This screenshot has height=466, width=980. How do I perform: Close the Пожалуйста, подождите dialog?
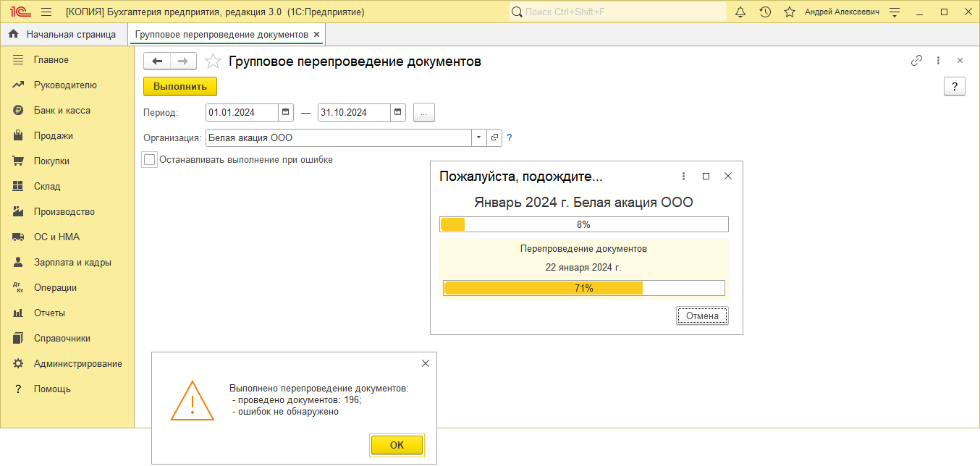728,176
